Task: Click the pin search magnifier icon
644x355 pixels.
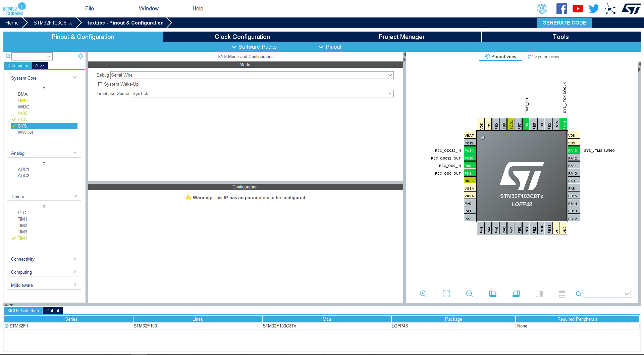Action: point(579,294)
